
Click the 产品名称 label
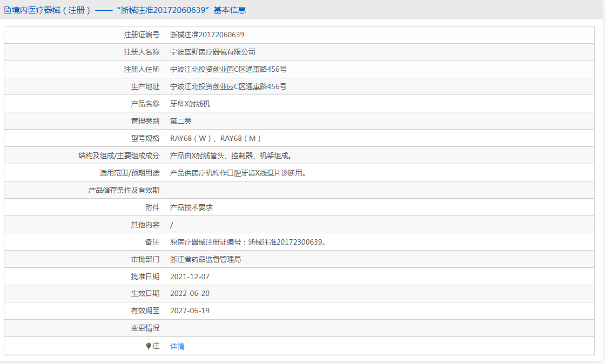click(145, 104)
